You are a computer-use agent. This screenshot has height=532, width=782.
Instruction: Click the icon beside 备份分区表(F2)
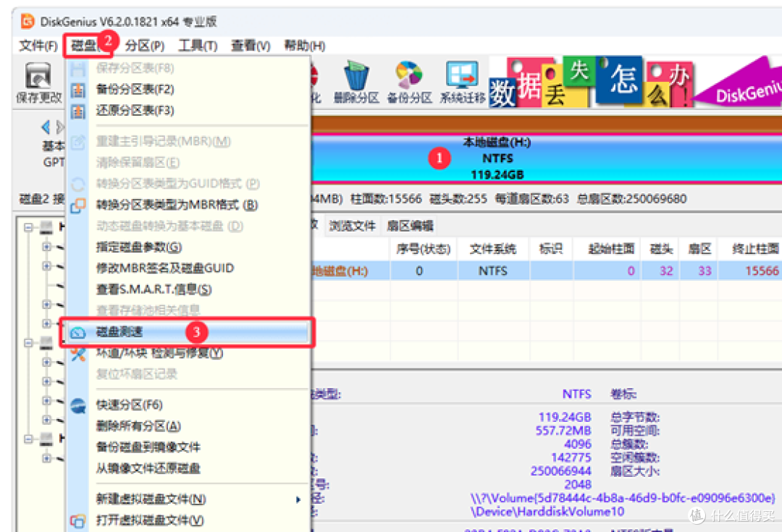77,90
